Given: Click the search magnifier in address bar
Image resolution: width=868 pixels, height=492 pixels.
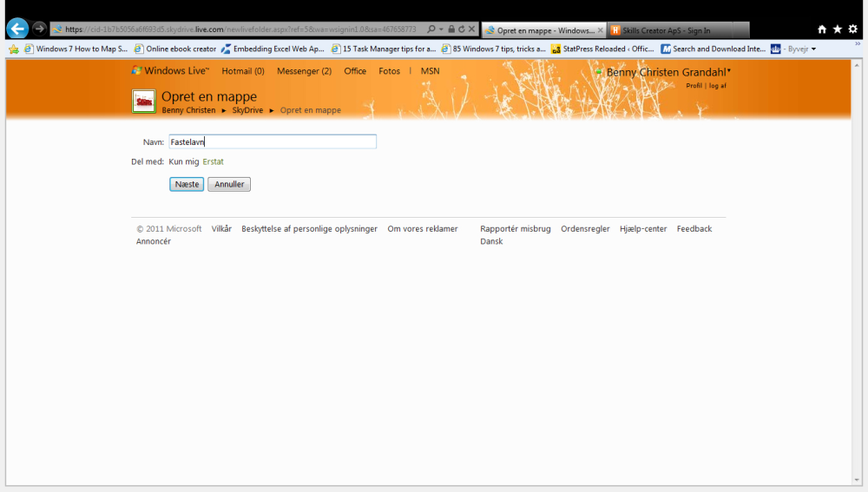Looking at the screenshot, I should [x=431, y=30].
